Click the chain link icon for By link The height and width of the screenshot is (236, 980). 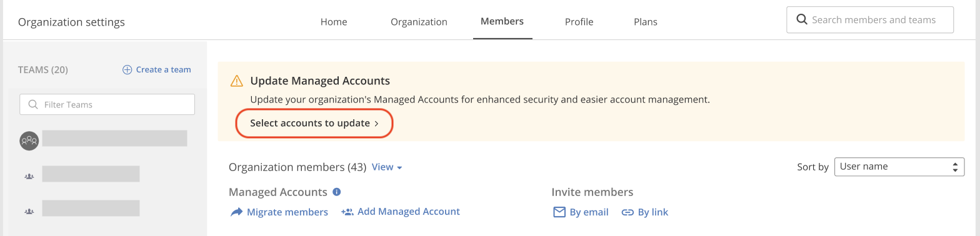pos(627,212)
